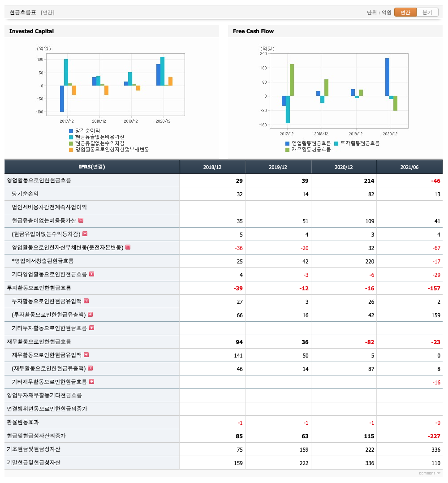Image resolution: width=448 pixels, height=483 pixels.
Task: Click the 영업활동현금흐름 blue legend swatch
Action: (x=287, y=143)
